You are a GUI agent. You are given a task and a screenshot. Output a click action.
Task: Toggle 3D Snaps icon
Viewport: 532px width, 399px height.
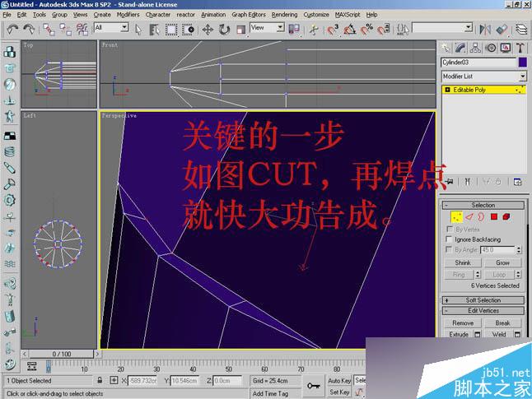[x=333, y=30]
